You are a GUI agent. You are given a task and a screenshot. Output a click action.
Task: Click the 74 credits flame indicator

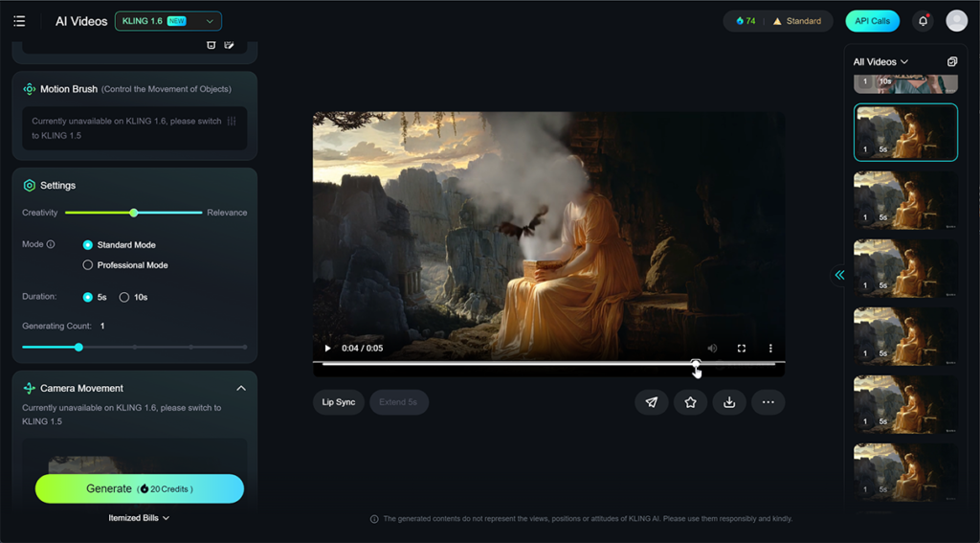pyautogui.click(x=746, y=21)
